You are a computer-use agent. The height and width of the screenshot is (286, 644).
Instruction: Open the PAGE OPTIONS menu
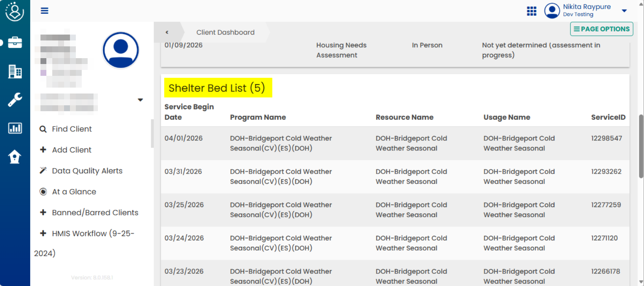pos(601,29)
